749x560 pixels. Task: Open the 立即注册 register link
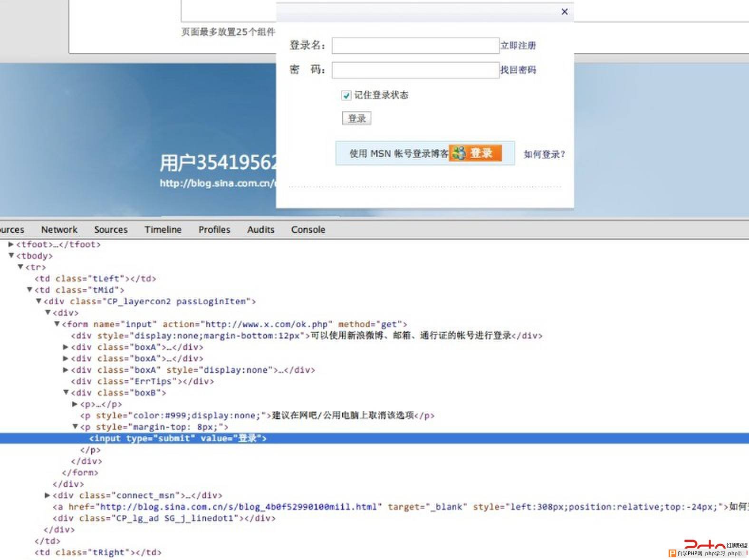(x=518, y=46)
